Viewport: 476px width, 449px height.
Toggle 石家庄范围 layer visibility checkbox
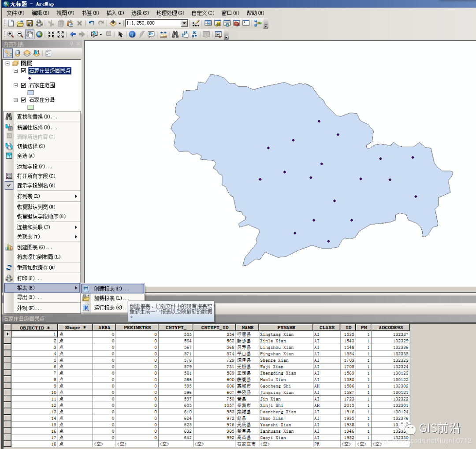tap(23, 85)
